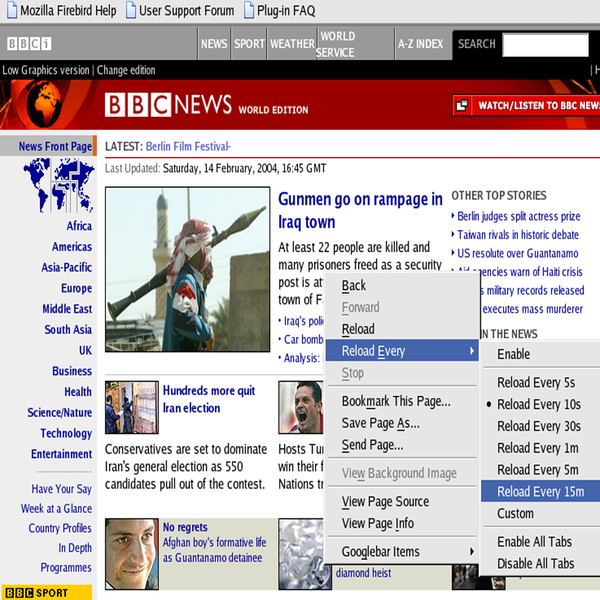The image size is (600, 600).
Task: Open Custom reload interval option
Action: 540,514
